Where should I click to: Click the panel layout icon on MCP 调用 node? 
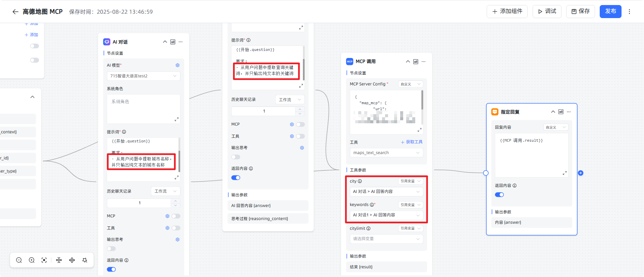coord(416,62)
